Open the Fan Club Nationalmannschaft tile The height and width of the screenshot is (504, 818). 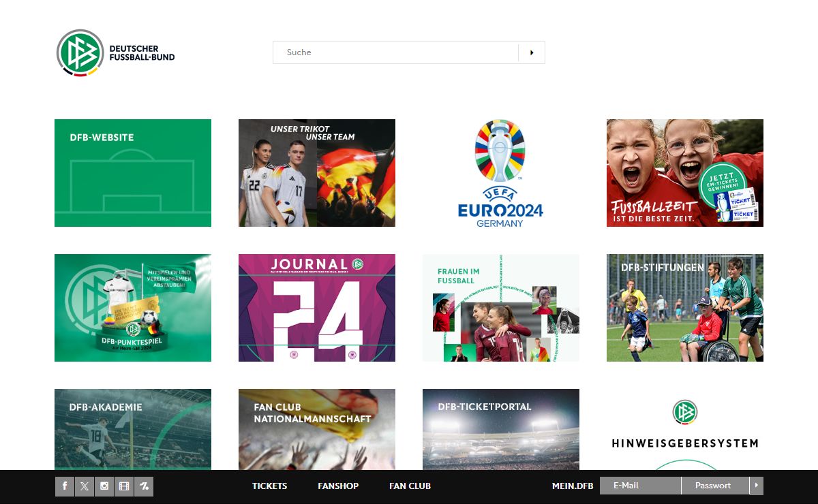tap(317, 429)
